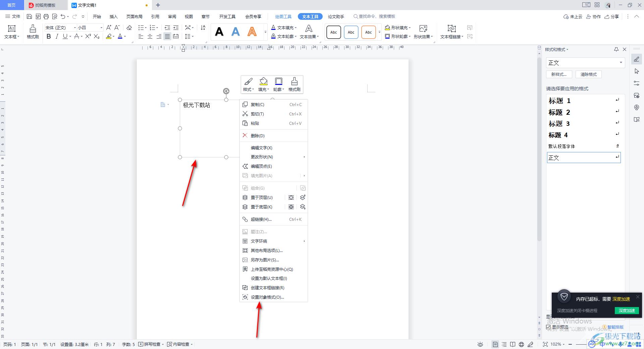Viewport: 644px width, 349px height.
Task: Open the 拼写检查 status bar item
Action: 151,344
